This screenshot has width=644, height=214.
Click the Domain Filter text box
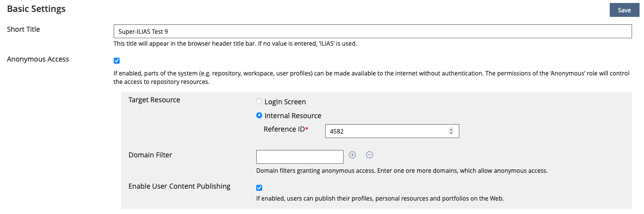click(299, 157)
